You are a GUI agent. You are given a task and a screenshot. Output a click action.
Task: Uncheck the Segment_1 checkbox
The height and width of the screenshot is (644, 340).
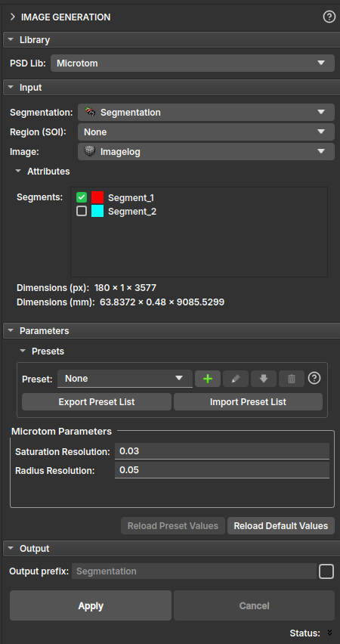(x=82, y=197)
